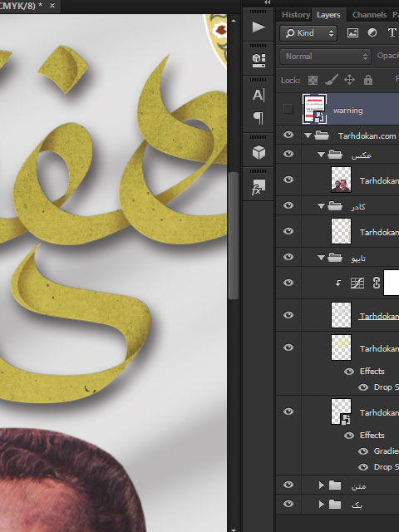
Task: Click the canvas scroll down arrow
Action: [x=233, y=530]
